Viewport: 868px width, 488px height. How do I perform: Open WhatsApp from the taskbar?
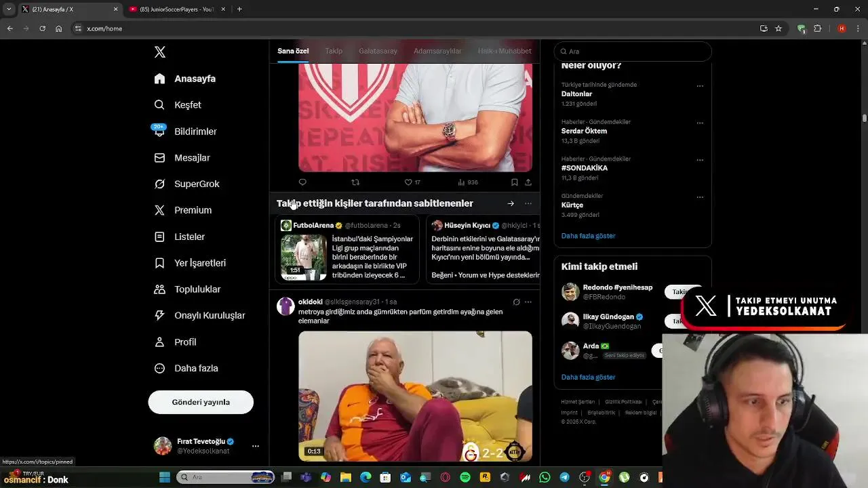[x=545, y=477]
